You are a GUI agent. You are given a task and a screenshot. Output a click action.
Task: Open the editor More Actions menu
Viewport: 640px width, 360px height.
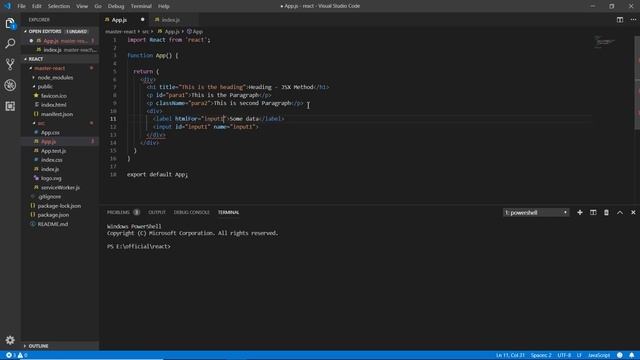point(633,20)
